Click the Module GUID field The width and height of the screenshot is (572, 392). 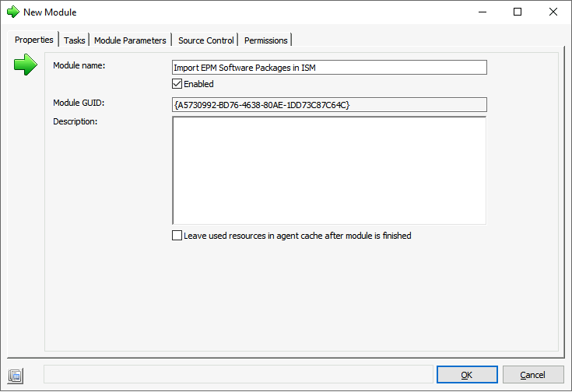(x=329, y=105)
